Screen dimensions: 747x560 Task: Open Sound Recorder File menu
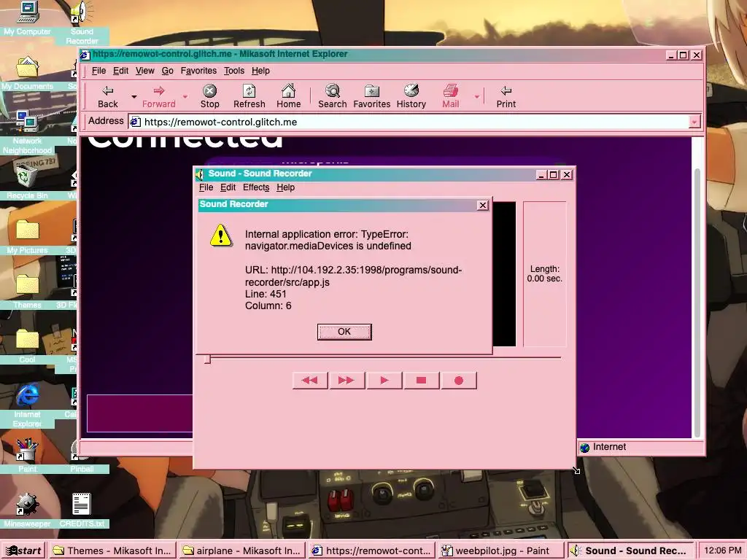(x=206, y=187)
